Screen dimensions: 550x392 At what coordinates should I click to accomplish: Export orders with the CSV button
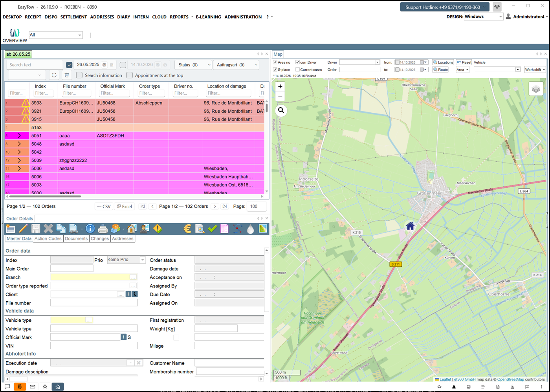[104, 206]
